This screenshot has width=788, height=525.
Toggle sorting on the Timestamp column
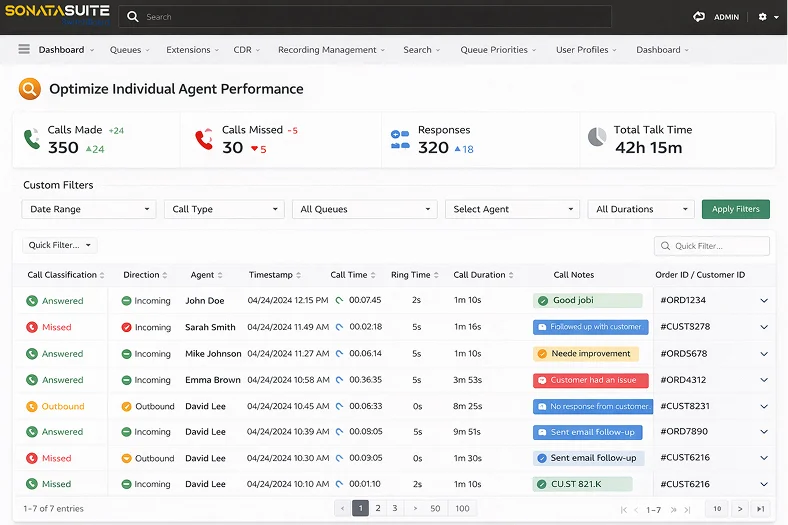(x=274, y=275)
